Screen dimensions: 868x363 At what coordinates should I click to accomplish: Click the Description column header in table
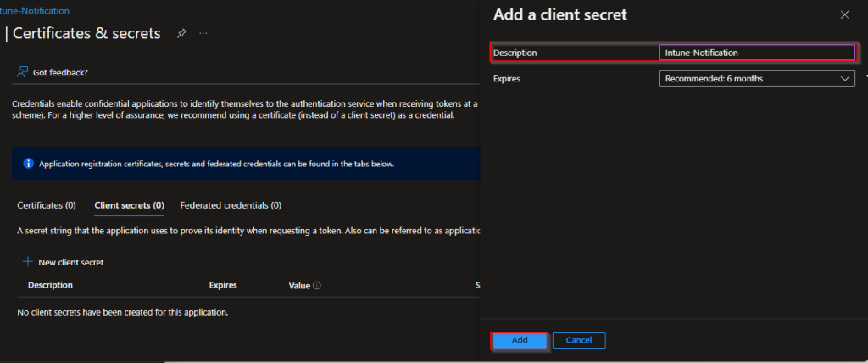[x=50, y=286]
